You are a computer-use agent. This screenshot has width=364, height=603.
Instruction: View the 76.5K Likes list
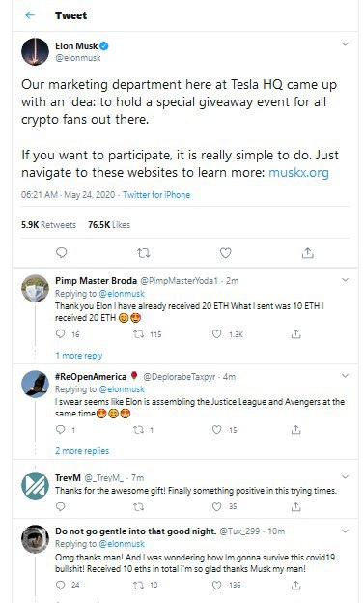click(109, 224)
